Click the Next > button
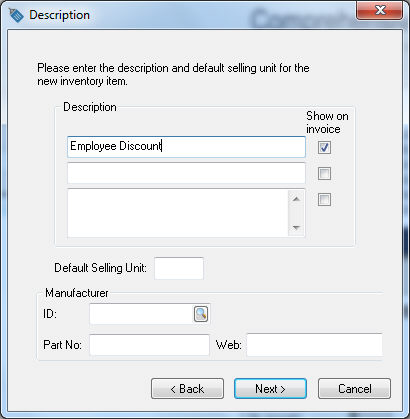 tap(270, 389)
